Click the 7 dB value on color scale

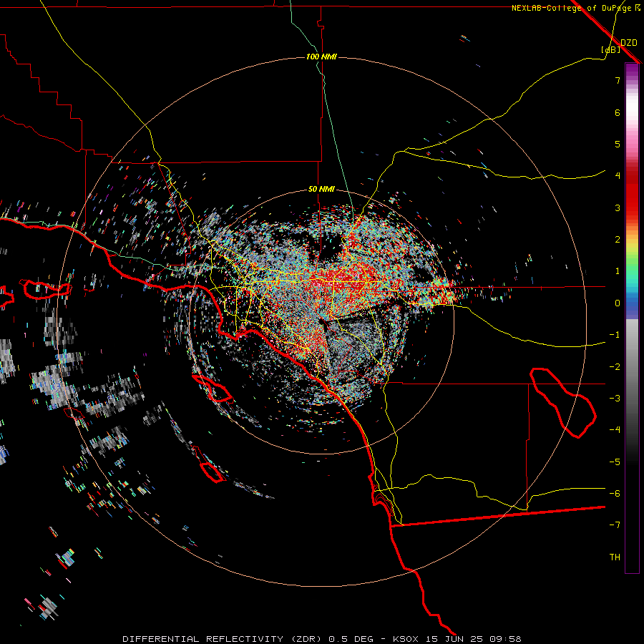pyautogui.click(x=618, y=80)
